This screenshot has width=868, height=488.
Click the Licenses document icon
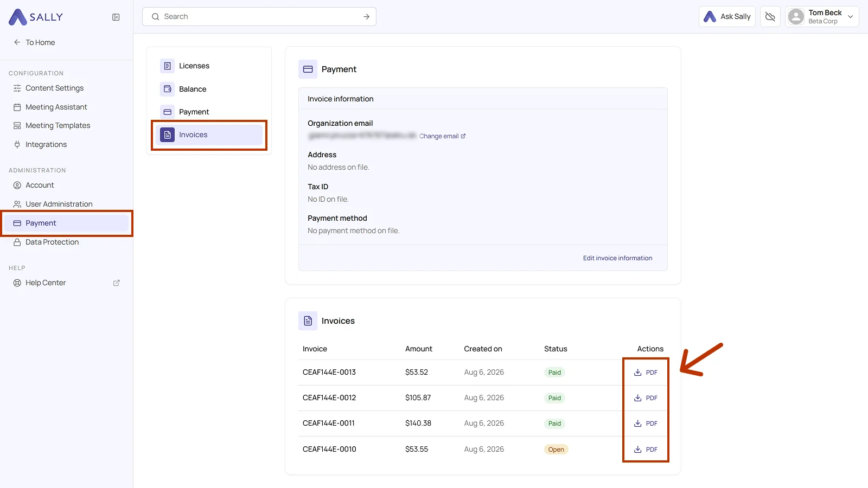pos(167,66)
